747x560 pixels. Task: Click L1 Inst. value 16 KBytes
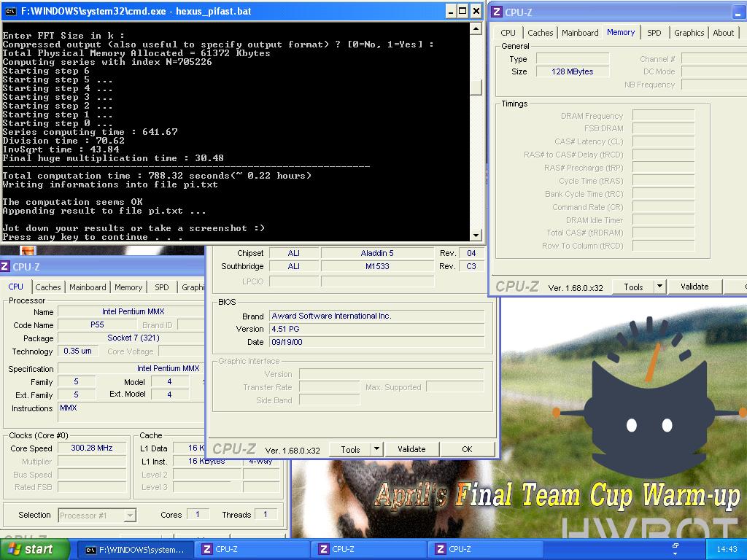click(206, 461)
